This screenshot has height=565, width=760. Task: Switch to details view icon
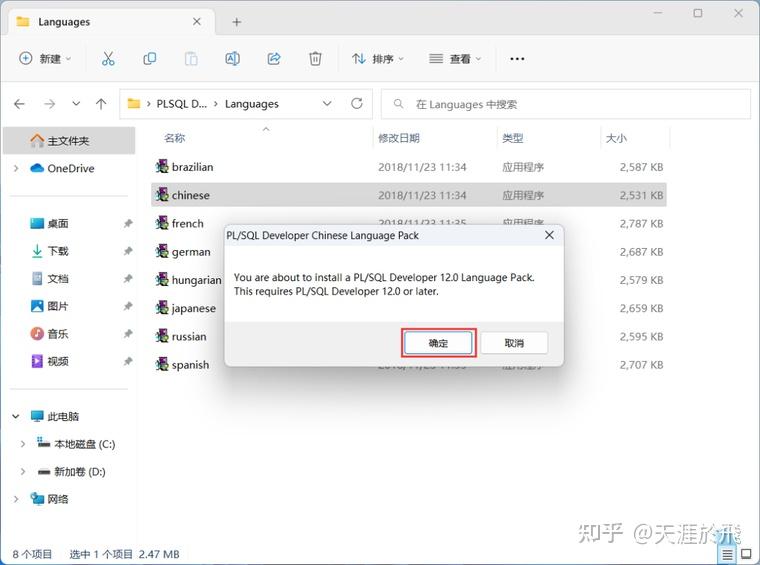(728, 554)
